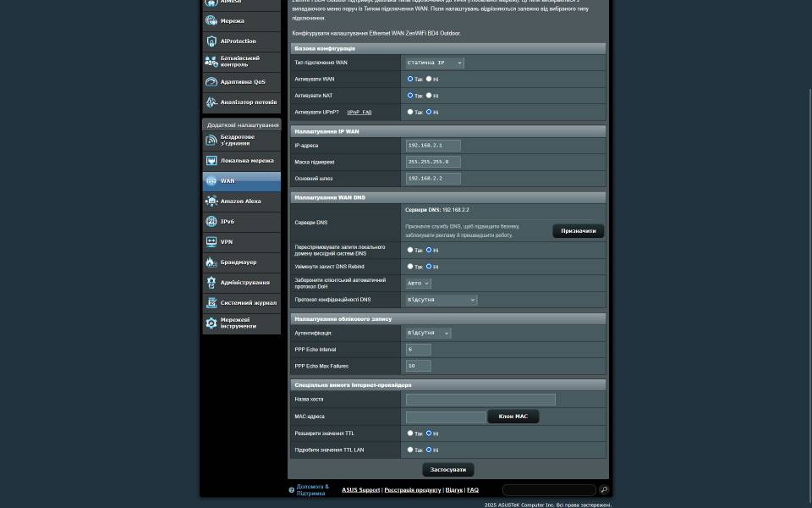Open the ASUS Support link

360,490
